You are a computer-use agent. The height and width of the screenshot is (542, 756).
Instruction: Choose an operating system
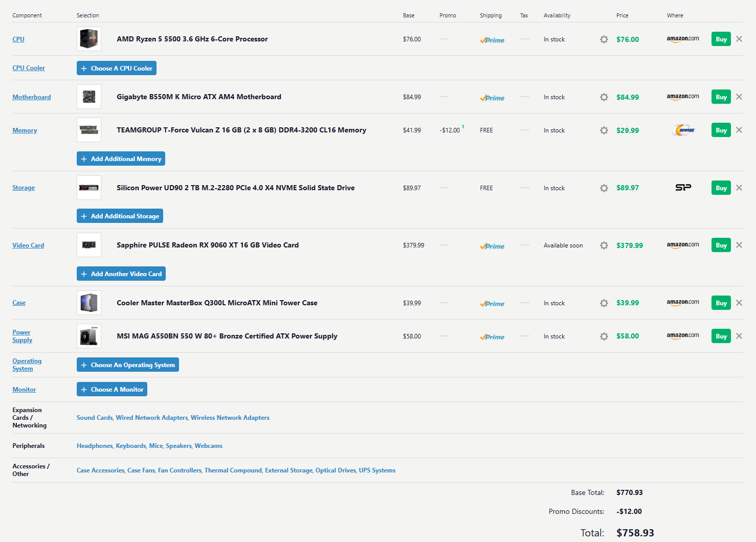(128, 365)
